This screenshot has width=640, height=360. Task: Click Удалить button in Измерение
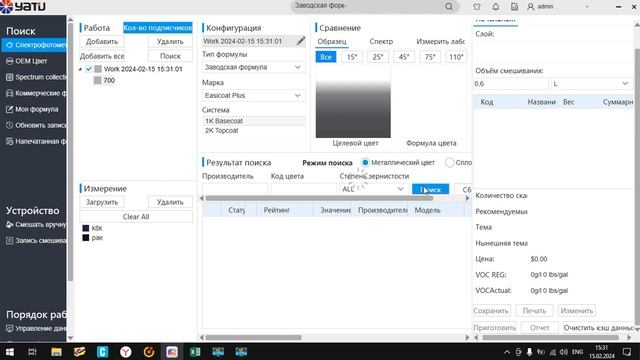(170, 202)
